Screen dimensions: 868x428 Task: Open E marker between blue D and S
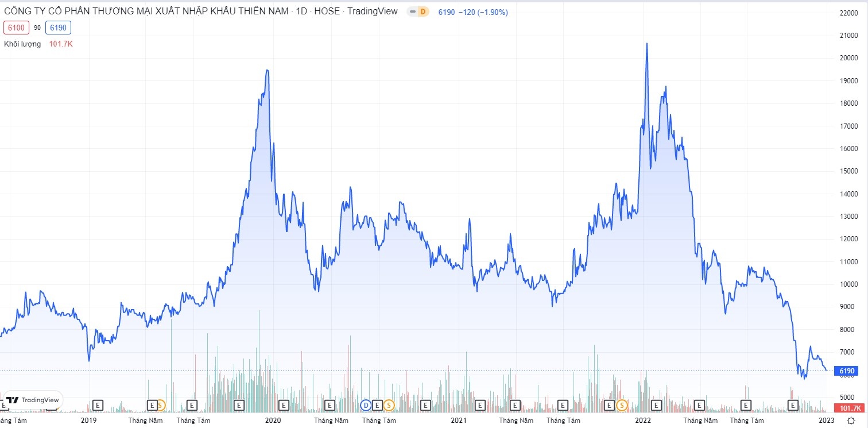pos(377,405)
